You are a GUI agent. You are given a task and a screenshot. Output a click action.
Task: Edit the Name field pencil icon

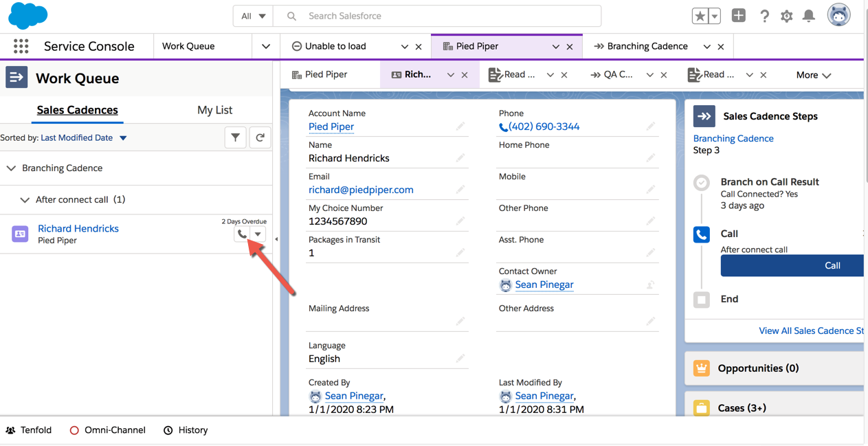pyautogui.click(x=460, y=158)
